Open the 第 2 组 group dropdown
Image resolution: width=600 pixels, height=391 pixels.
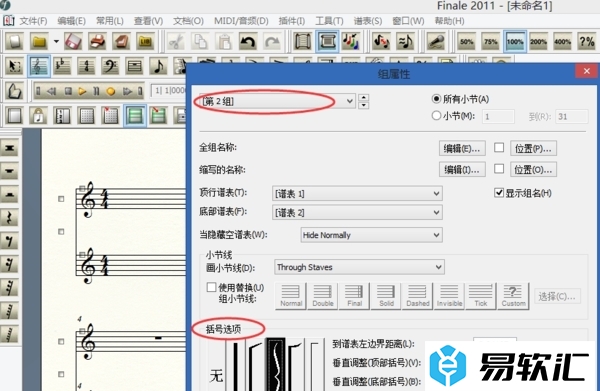pos(278,101)
